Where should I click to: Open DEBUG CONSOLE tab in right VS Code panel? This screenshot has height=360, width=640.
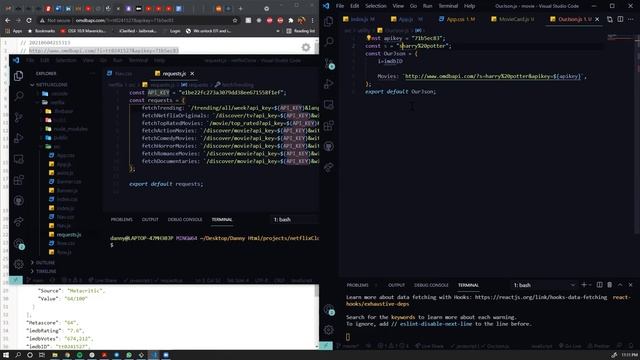pyautogui.click(x=431, y=285)
